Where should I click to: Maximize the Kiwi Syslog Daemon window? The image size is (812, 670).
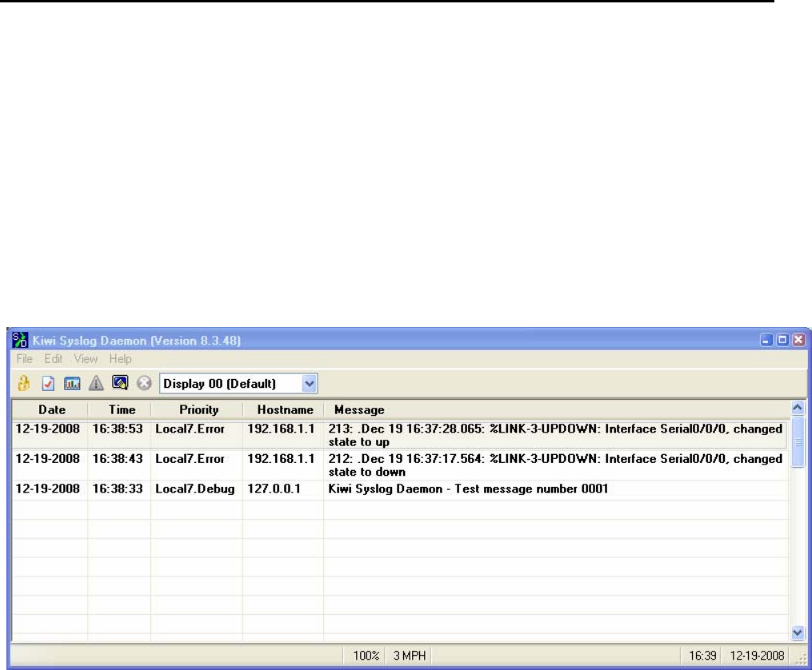click(783, 340)
